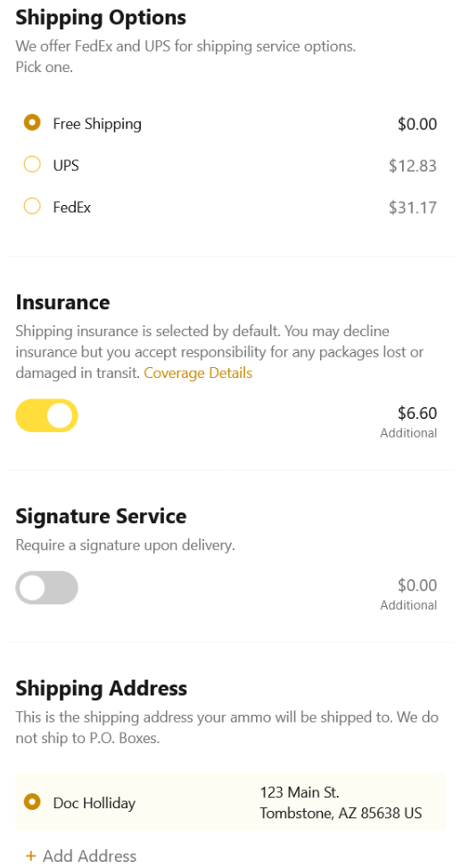
Task: Click the UPS label text
Action: pos(66,166)
